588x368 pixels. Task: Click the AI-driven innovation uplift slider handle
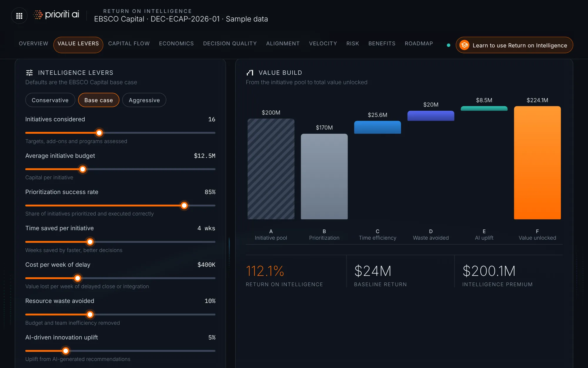[66, 351]
